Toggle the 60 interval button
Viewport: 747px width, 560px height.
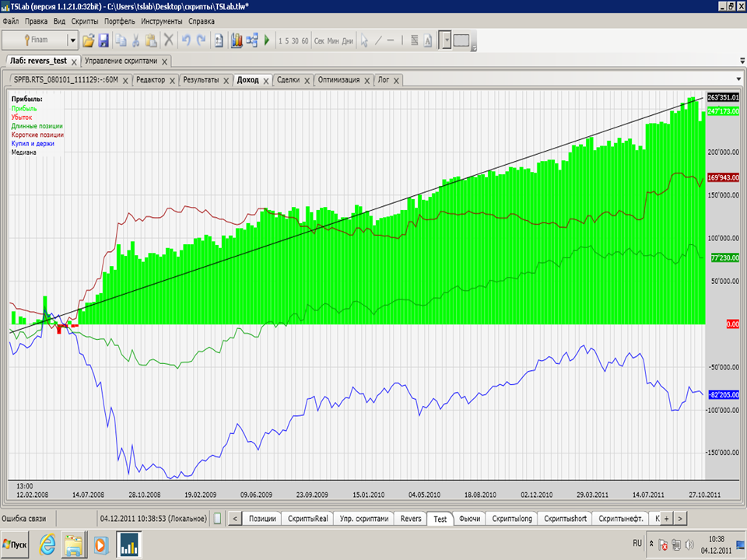pyautogui.click(x=305, y=41)
